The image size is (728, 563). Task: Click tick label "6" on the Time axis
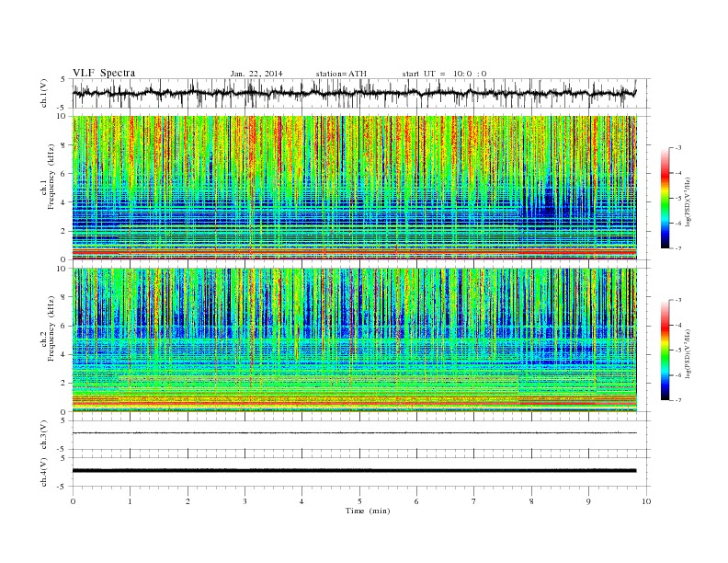click(x=416, y=501)
